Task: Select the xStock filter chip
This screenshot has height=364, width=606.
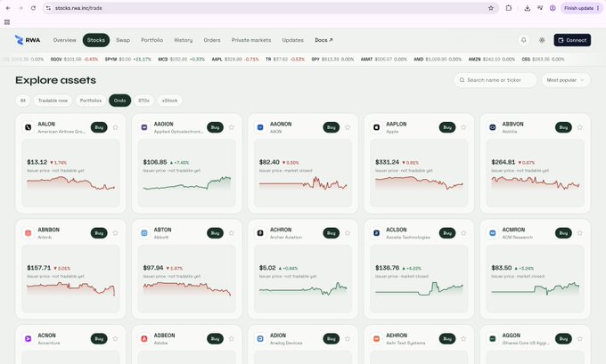Action: 169,101
